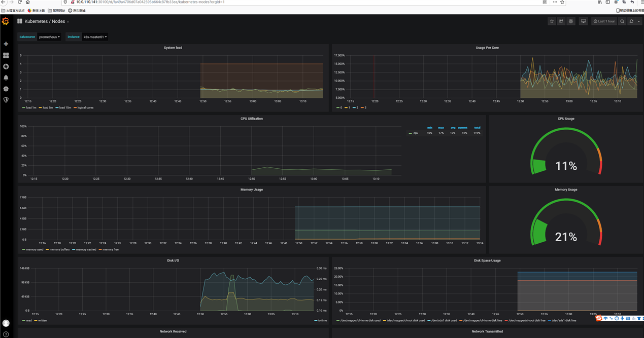Open the CPU Usage gauge panel menu
The width and height of the screenshot is (644, 338).
coord(566,119)
